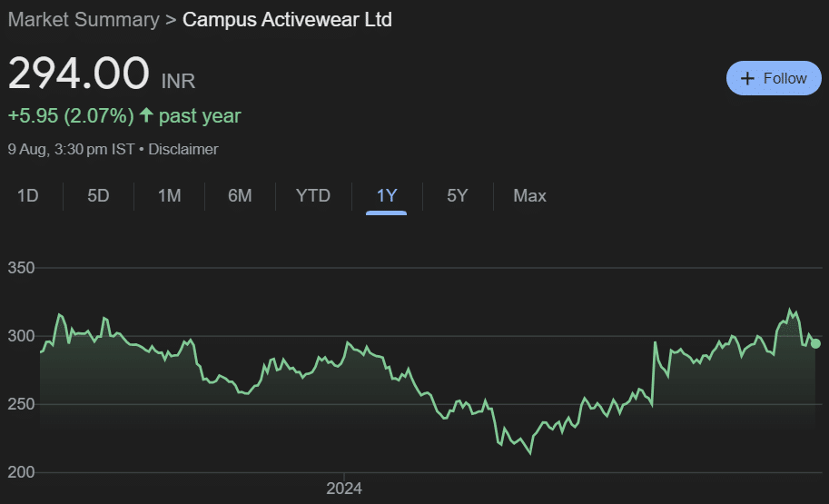Screen dimensions: 829x504
Task: Click the 294.00 price value
Action: (x=79, y=73)
